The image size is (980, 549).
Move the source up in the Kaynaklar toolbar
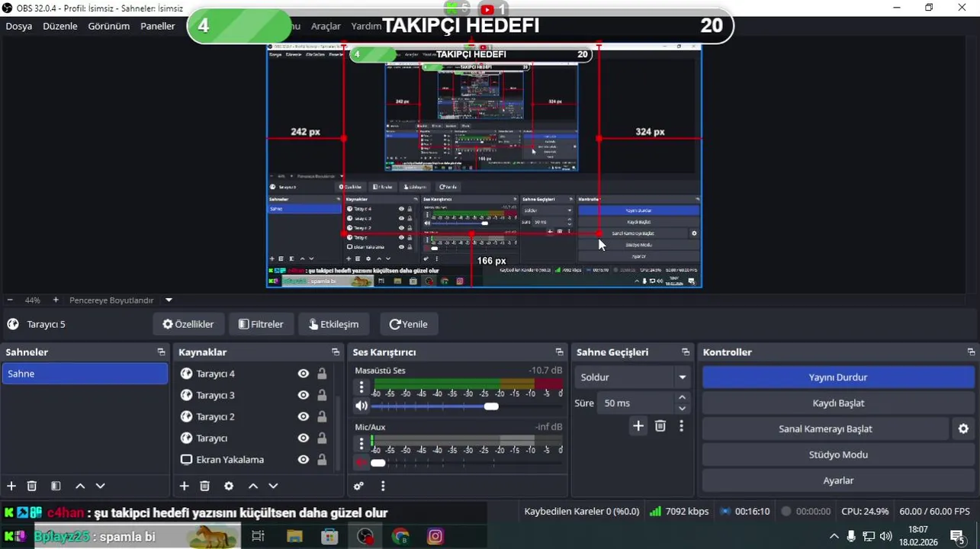tap(253, 486)
